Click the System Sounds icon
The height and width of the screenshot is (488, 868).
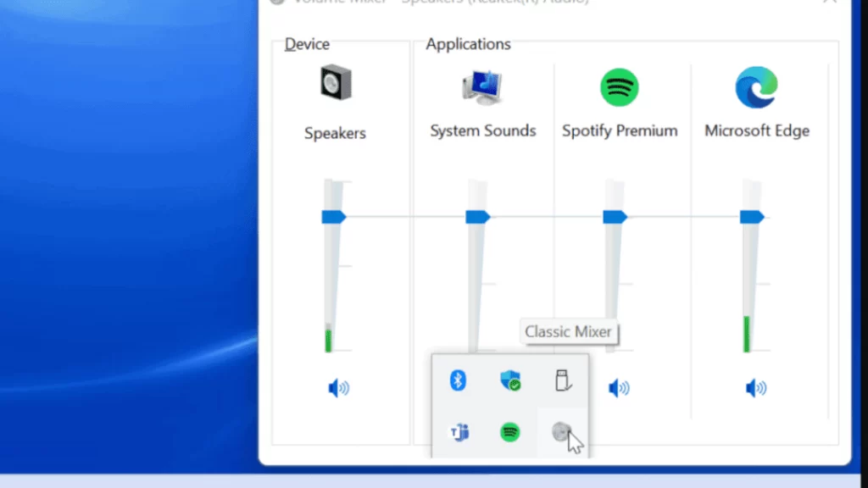pyautogui.click(x=482, y=87)
